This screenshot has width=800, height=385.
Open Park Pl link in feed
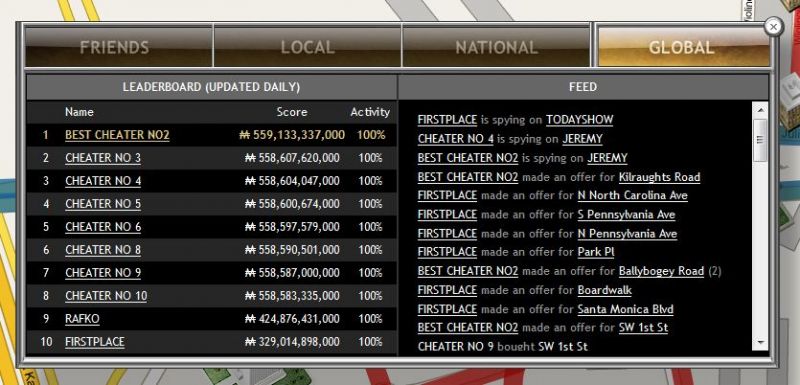596,252
